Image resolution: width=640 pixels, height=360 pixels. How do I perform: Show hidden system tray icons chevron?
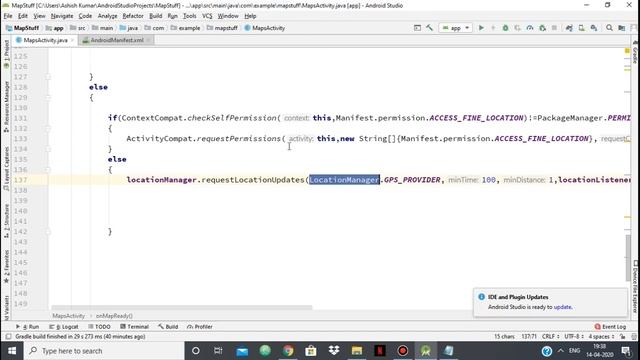(561, 351)
